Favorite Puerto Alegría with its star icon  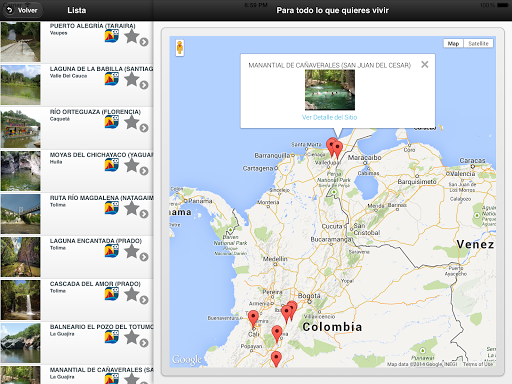pos(132,36)
